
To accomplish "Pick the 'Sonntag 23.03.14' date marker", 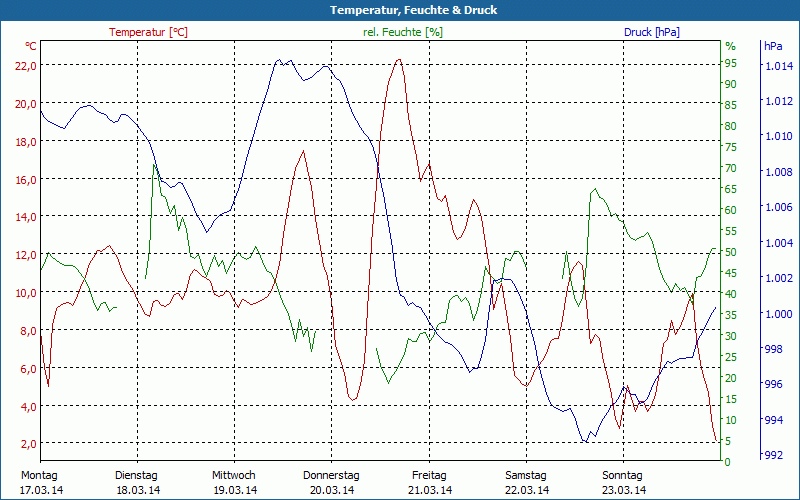I will [x=623, y=482].
